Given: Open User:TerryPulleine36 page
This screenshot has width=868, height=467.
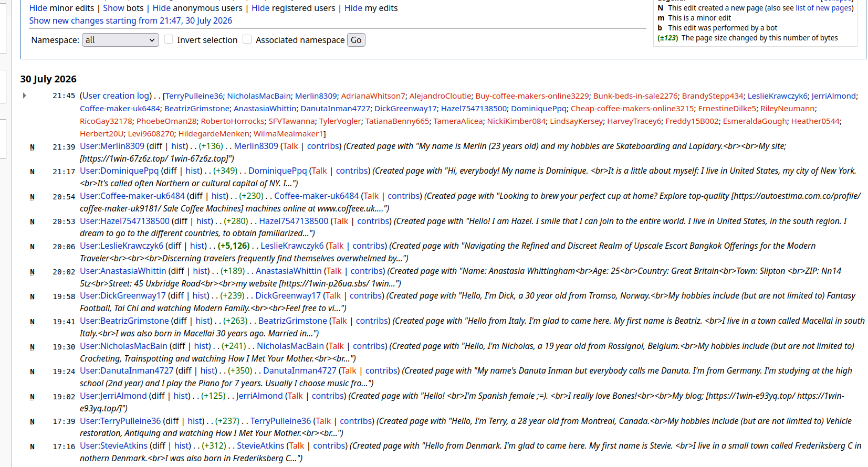Looking at the screenshot, I should pyautogui.click(x=120, y=421).
